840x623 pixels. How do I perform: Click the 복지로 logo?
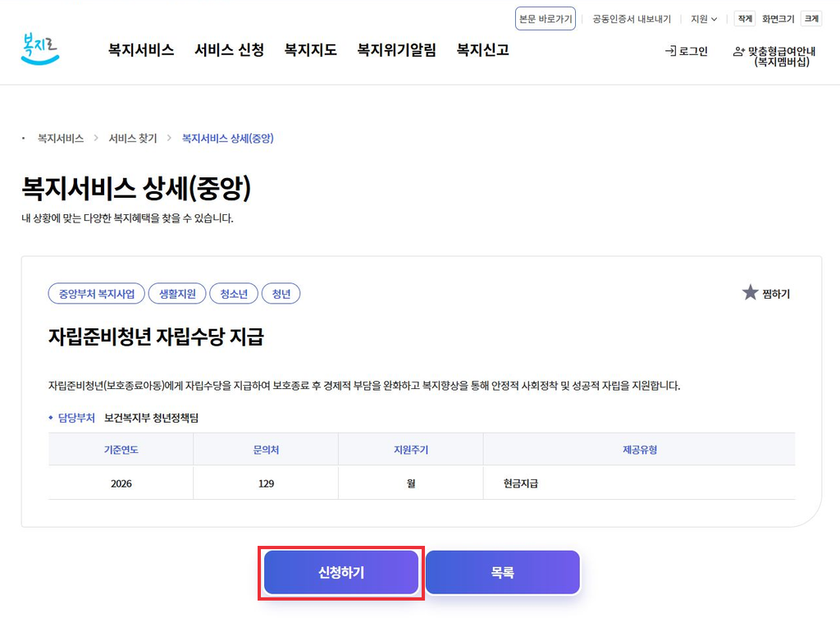click(40, 48)
